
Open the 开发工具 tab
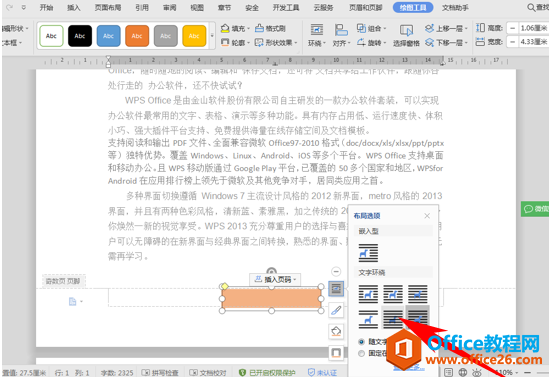tap(286, 7)
